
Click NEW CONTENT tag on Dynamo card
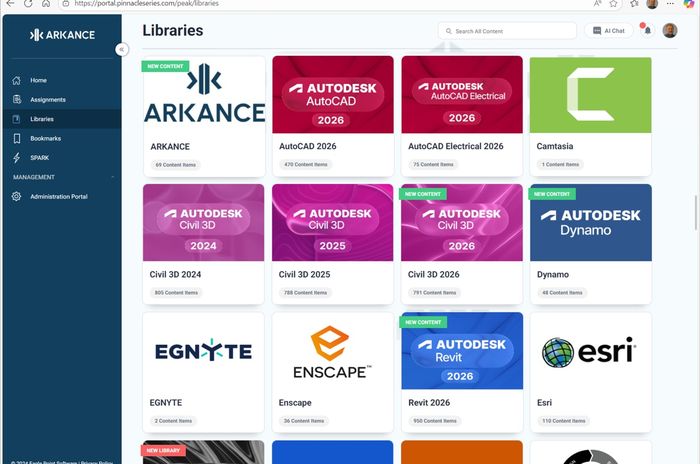(552, 194)
